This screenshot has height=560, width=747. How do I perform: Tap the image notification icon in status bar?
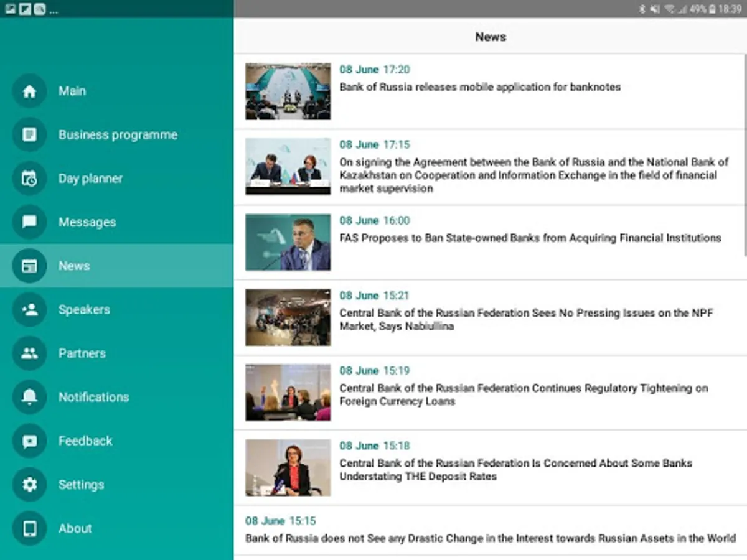10,9
